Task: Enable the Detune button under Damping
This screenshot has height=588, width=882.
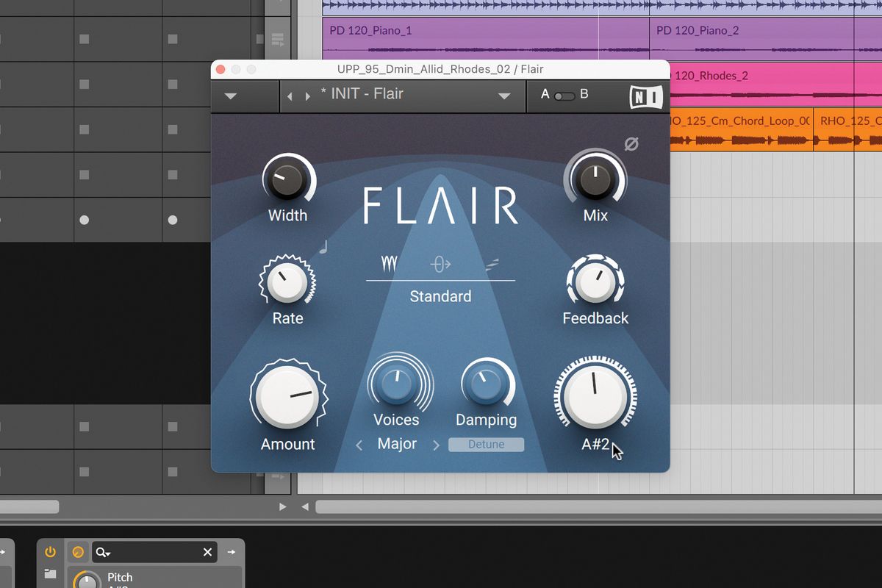Action: pos(486,444)
